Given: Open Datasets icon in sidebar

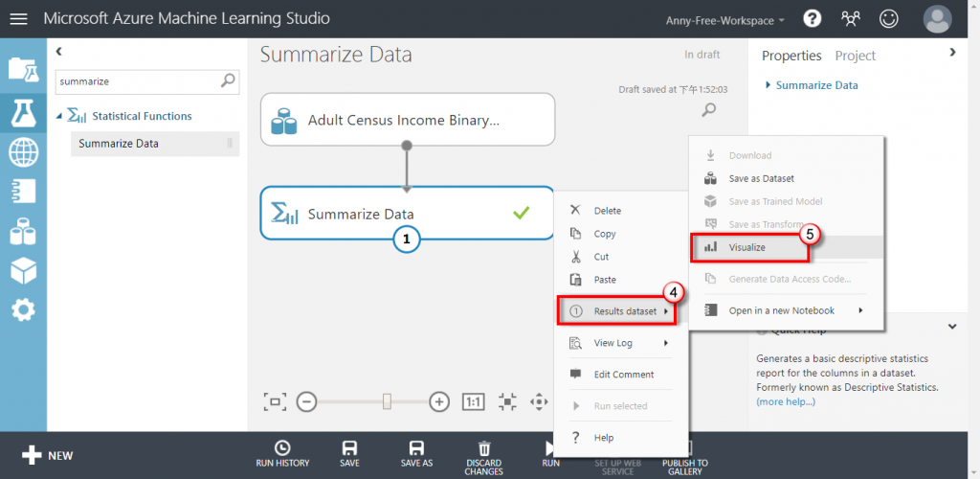Looking at the screenshot, I should pyautogui.click(x=23, y=232).
